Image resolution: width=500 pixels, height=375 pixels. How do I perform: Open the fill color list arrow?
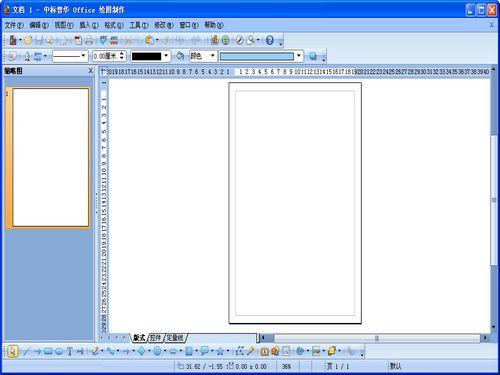click(x=299, y=56)
